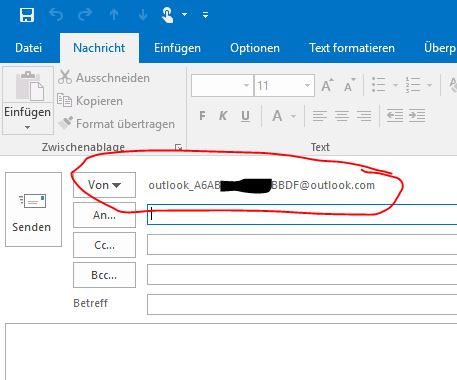Click the decrease indent icon

pyautogui.click(x=395, y=116)
